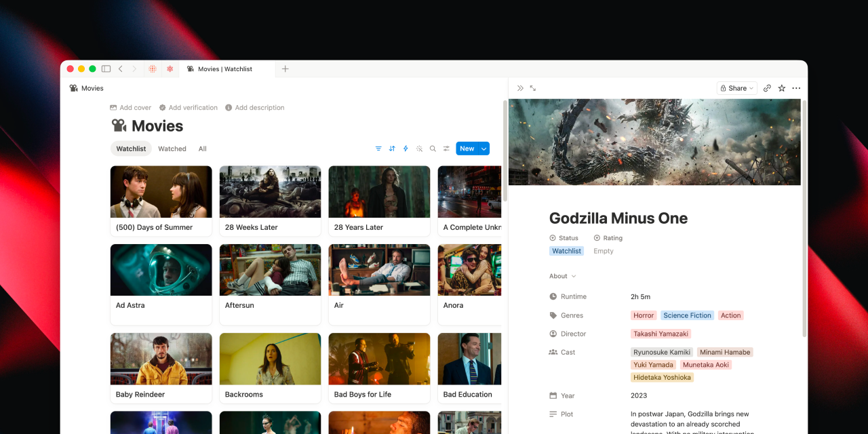
Task: Click the Science Fiction genre tag
Action: click(687, 315)
